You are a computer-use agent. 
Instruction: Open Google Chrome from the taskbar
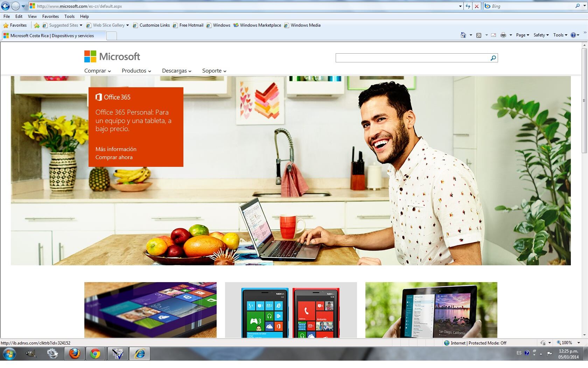(95, 354)
